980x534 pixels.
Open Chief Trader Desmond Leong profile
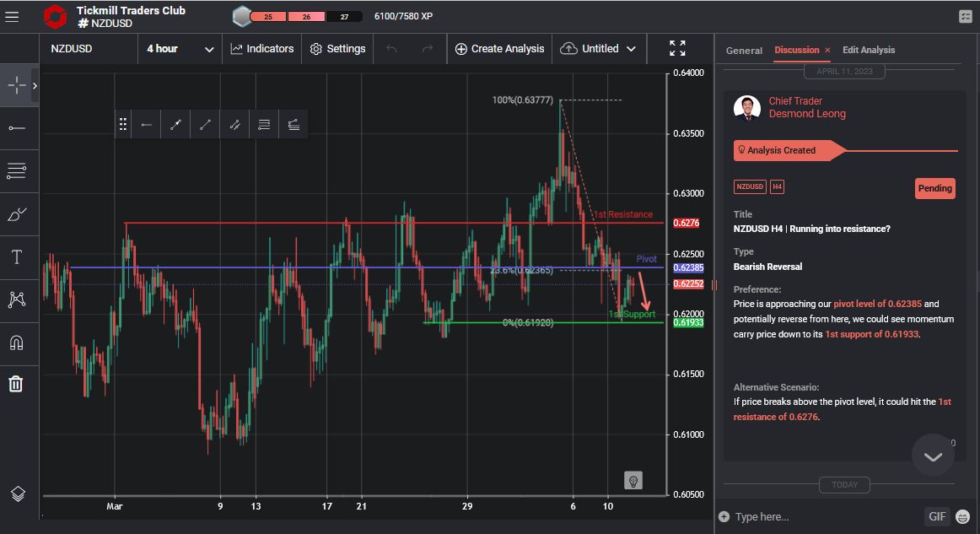(x=807, y=107)
